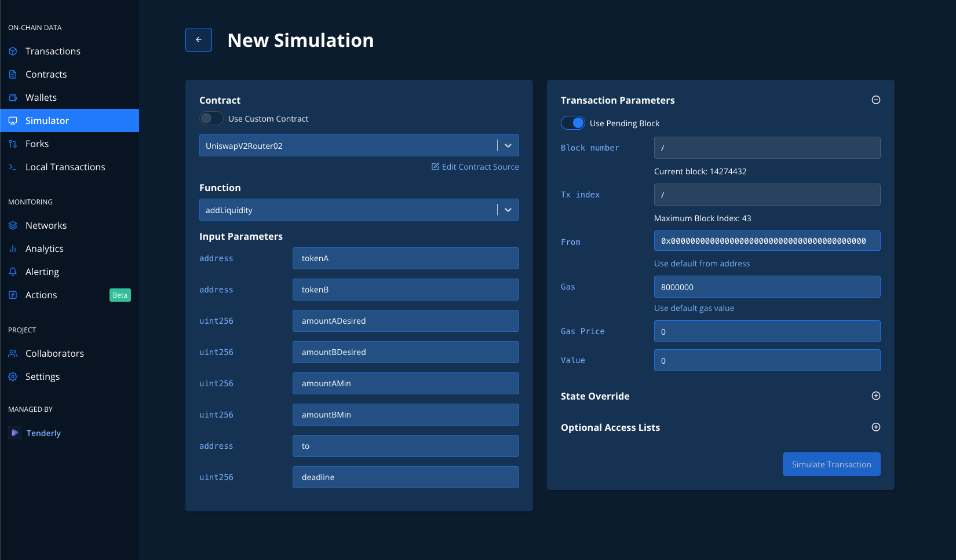Click the Contracts document icon
Viewport: 956px width, 560px height.
click(13, 74)
